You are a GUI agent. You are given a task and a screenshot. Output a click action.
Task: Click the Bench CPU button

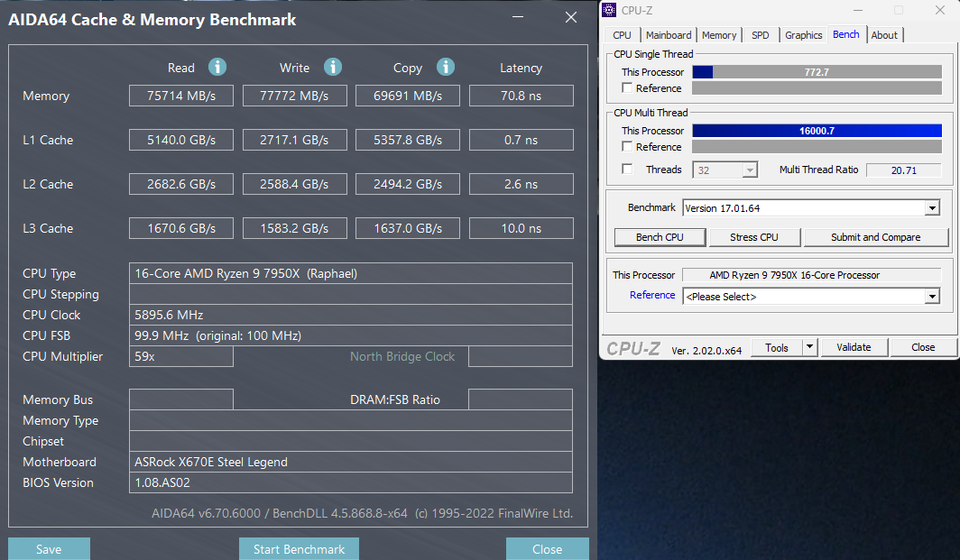(x=660, y=237)
